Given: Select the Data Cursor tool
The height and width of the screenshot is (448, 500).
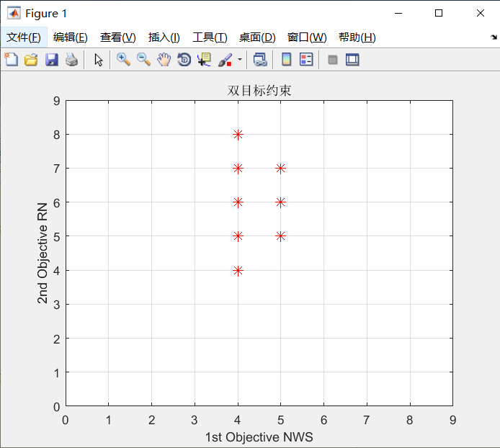Looking at the screenshot, I should pos(205,60).
